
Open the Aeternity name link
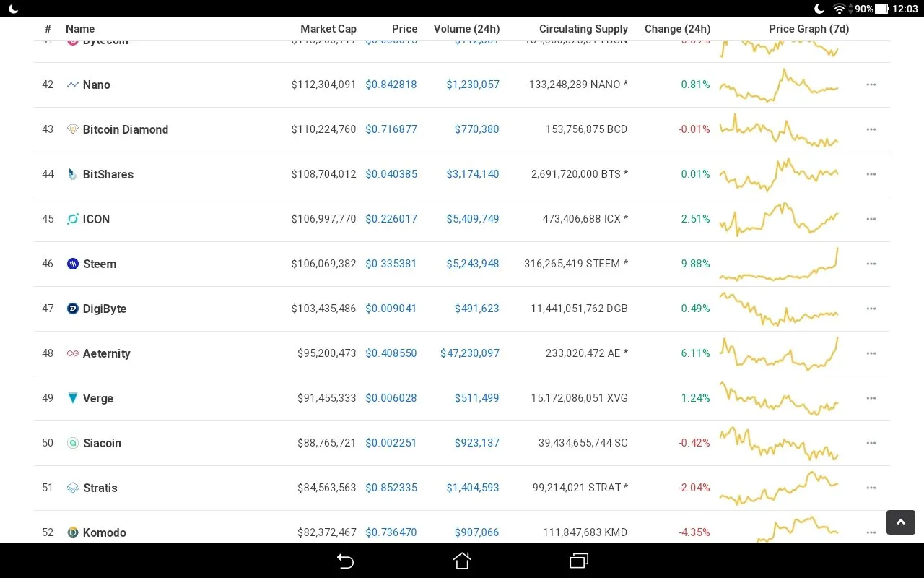(x=107, y=353)
